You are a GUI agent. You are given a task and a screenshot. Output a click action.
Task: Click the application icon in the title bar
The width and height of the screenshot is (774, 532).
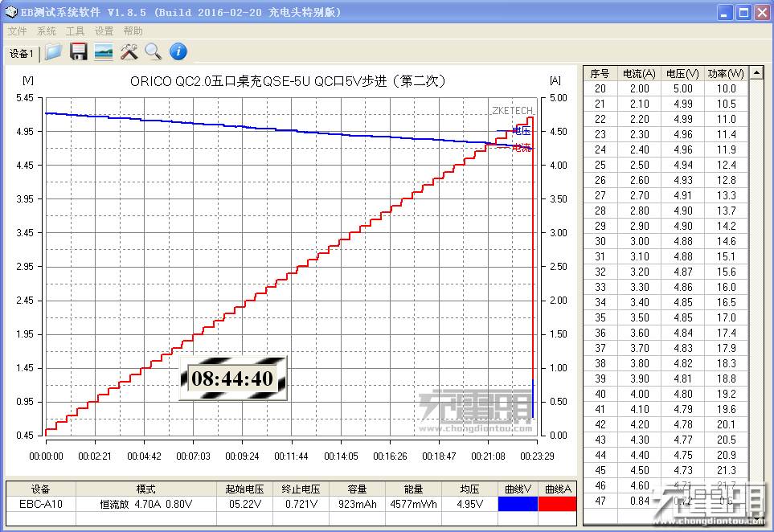pos(11,12)
